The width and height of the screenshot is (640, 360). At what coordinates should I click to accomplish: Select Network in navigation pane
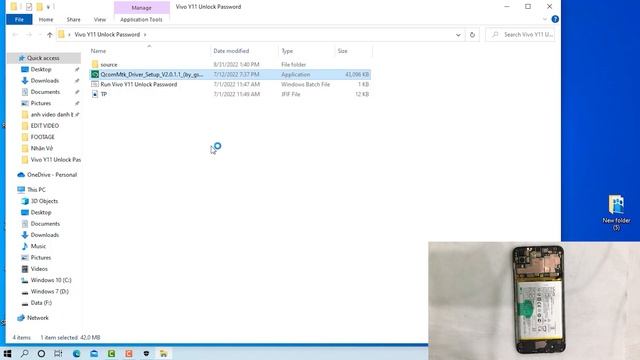click(x=38, y=318)
